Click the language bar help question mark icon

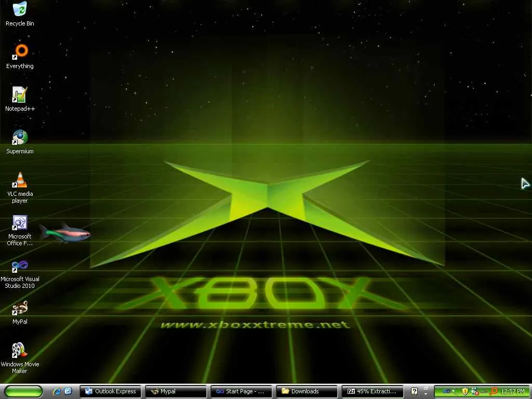pos(414,391)
